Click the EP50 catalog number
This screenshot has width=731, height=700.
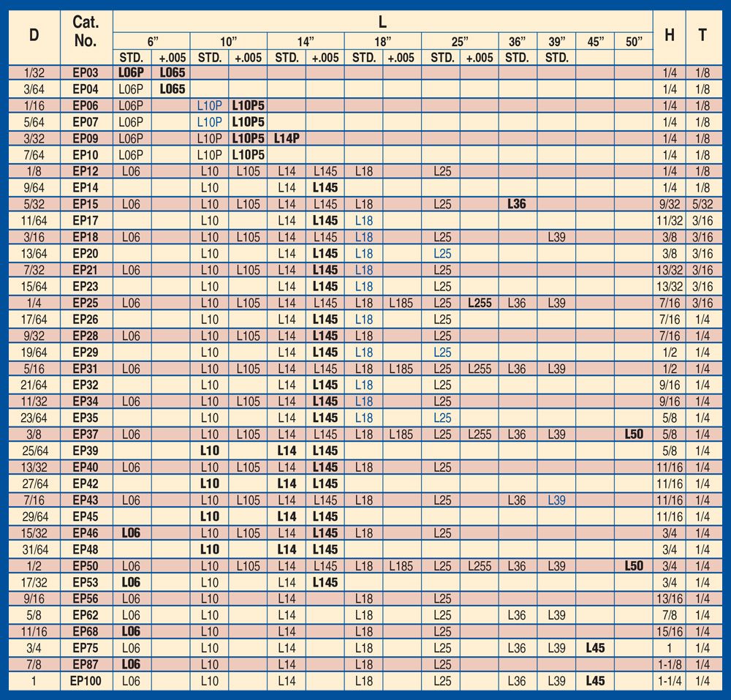[86, 566]
